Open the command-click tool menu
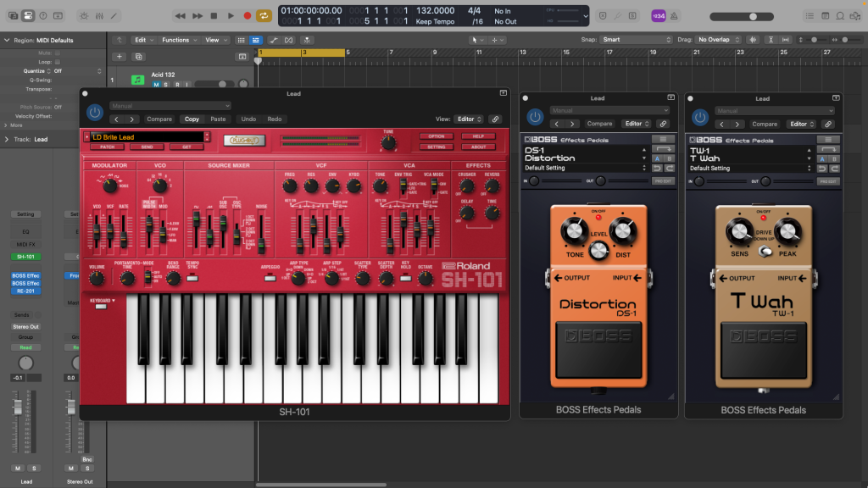The width and height of the screenshot is (868, 488). click(497, 40)
